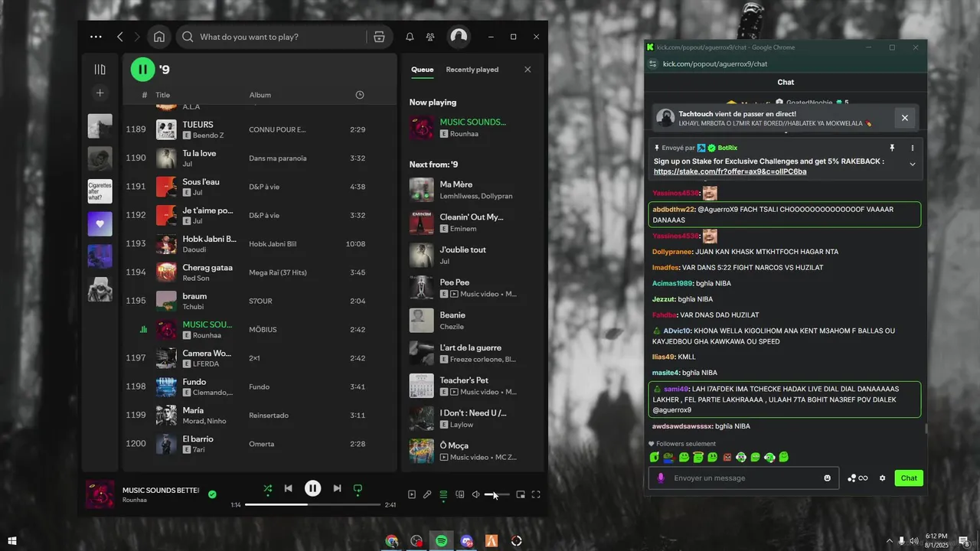Open album MÖBIUS link
The width and height of the screenshot is (980, 551).
pyautogui.click(x=263, y=330)
